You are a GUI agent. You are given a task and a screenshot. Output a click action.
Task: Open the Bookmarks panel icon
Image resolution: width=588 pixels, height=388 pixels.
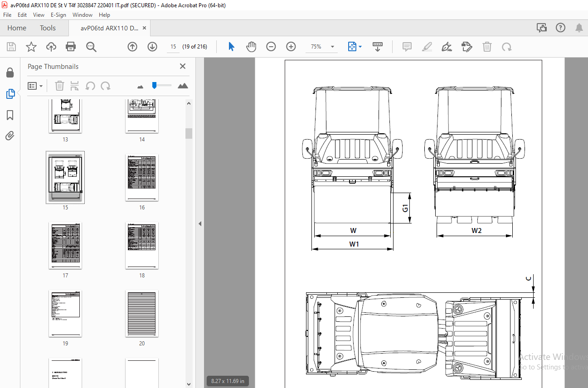pos(10,115)
